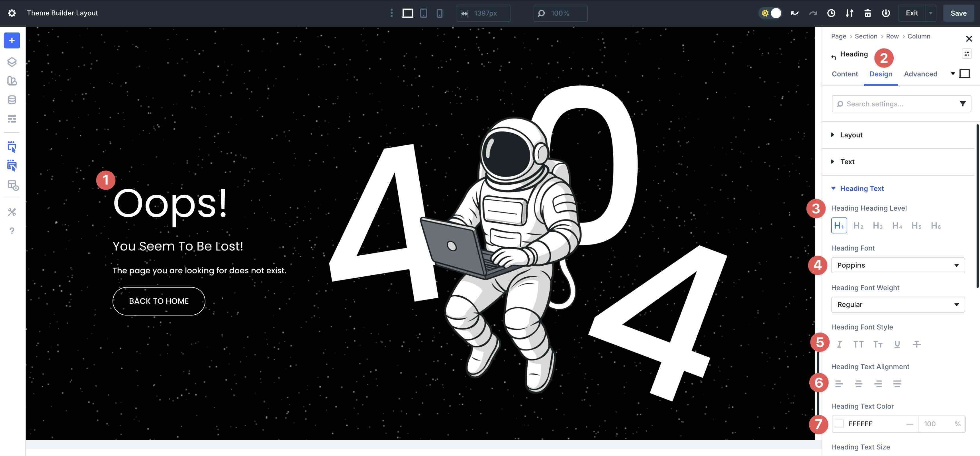Viewport: 980px width, 456px height.
Task: Open the Heading Font Poppins dropdown
Action: pyautogui.click(x=898, y=265)
